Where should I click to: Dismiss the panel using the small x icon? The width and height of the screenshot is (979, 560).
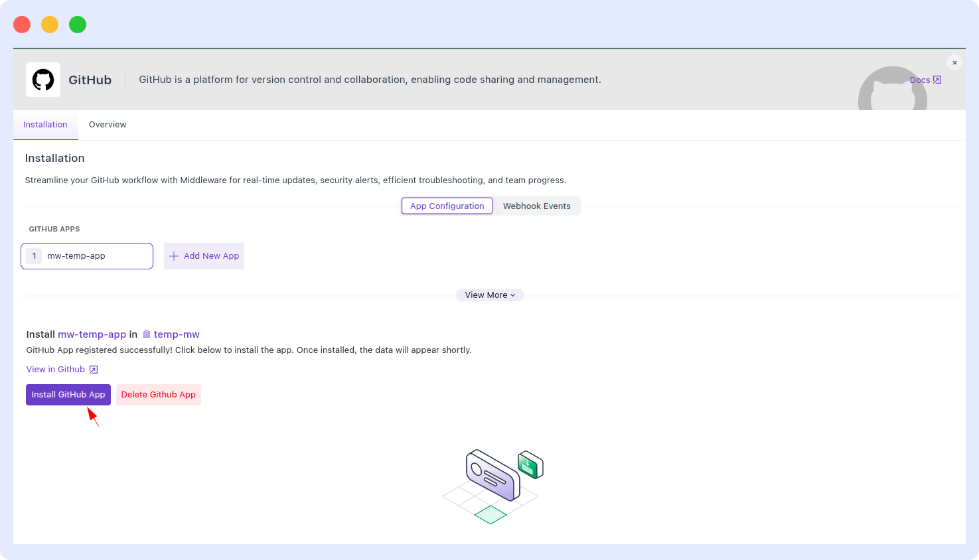click(x=954, y=62)
